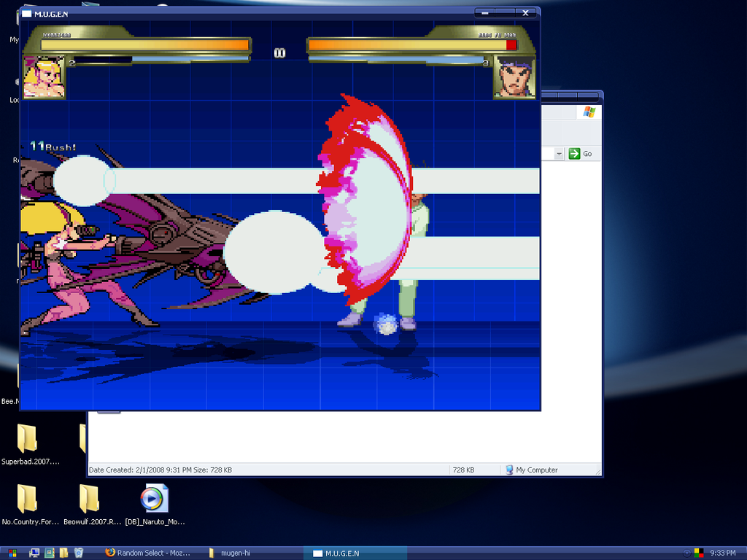
Task: Click M.U.G.E.N window title bar icon
Action: [x=26, y=14]
